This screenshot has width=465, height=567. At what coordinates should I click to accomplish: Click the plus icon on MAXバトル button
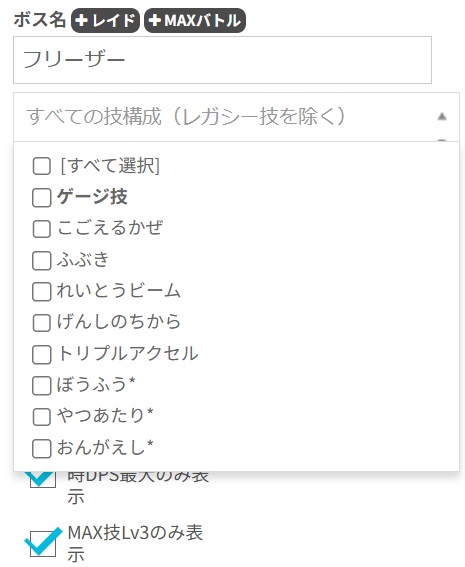tap(155, 21)
